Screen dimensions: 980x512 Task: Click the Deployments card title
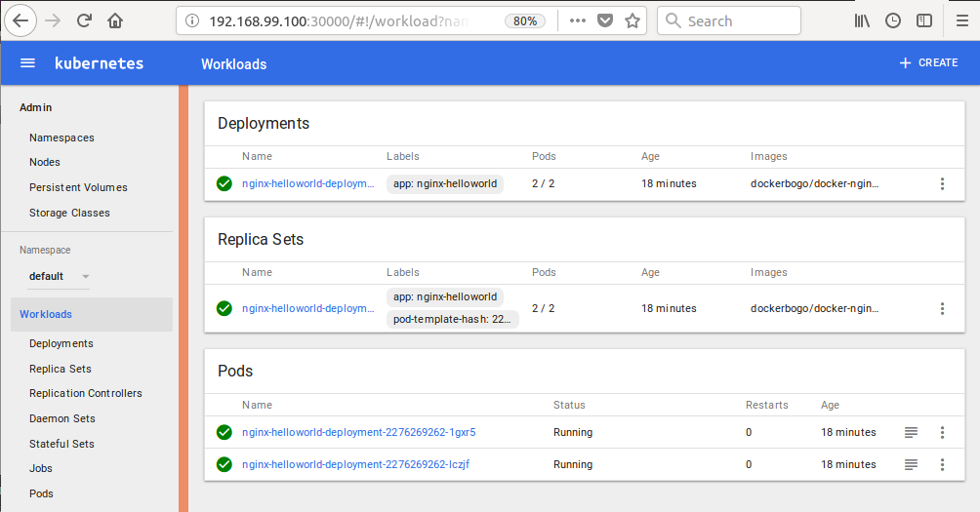[264, 123]
